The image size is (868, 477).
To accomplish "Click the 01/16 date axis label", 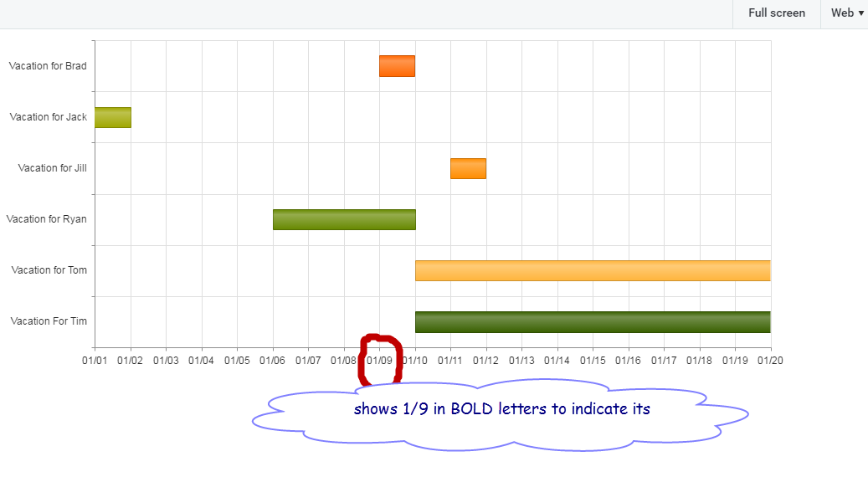I will tap(628, 361).
